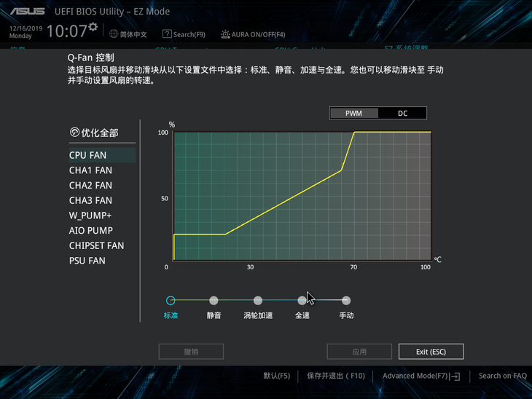This screenshot has width=532, height=399.
Task: Select CPU FAN in the fan list
Action: tap(102, 155)
